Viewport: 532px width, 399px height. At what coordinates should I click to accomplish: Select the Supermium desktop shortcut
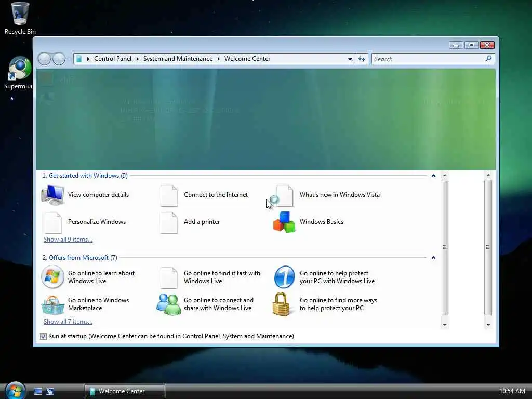tap(19, 73)
